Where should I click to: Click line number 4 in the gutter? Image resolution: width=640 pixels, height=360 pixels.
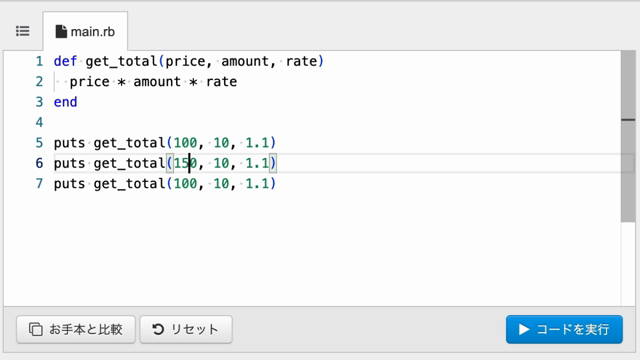pyautogui.click(x=39, y=122)
